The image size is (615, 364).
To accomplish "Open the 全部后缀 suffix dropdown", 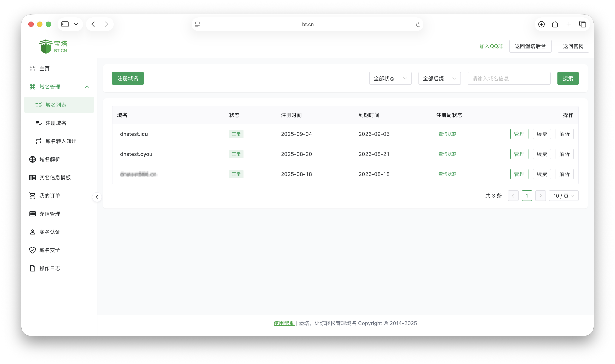I will [x=439, y=79].
